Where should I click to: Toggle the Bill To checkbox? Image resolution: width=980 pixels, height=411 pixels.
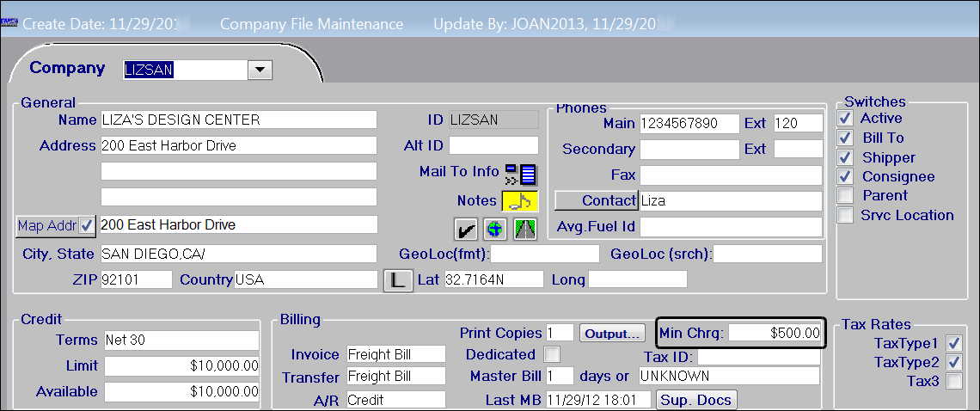845,138
